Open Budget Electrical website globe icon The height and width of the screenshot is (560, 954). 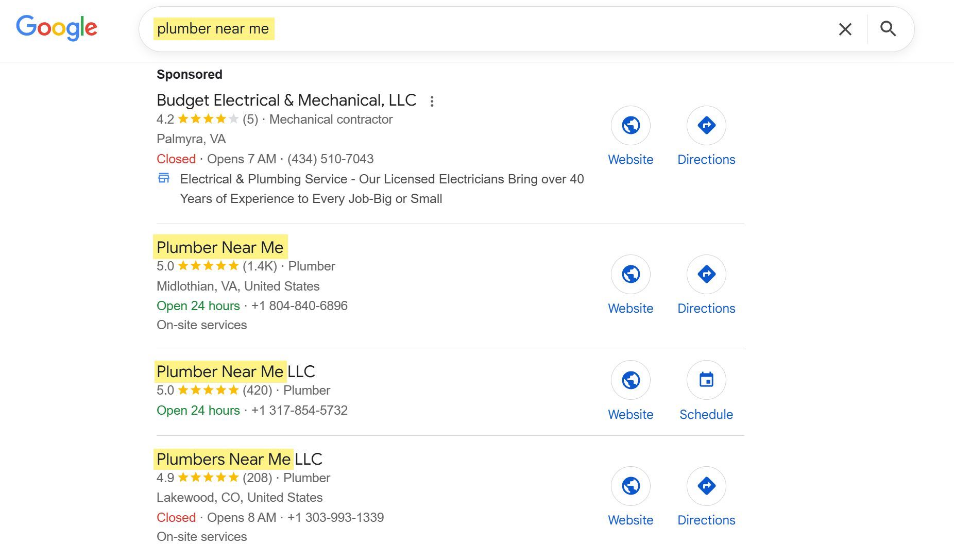point(631,125)
